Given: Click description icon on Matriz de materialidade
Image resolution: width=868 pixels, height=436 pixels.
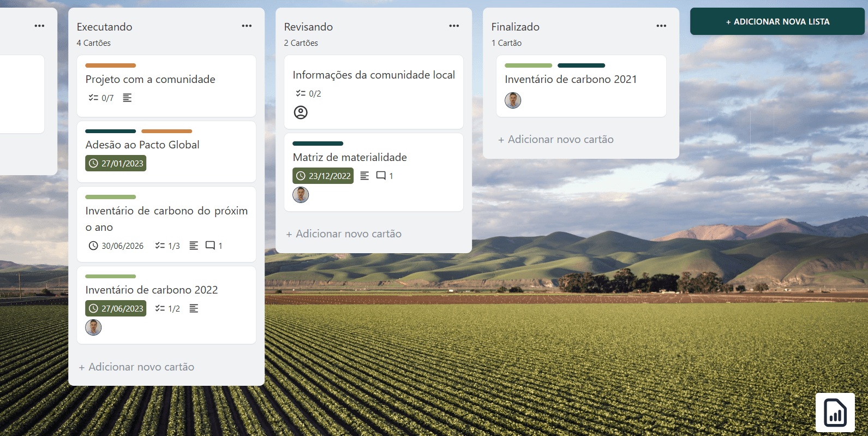Looking at the screenshot, I should click(x=365, y=176).
